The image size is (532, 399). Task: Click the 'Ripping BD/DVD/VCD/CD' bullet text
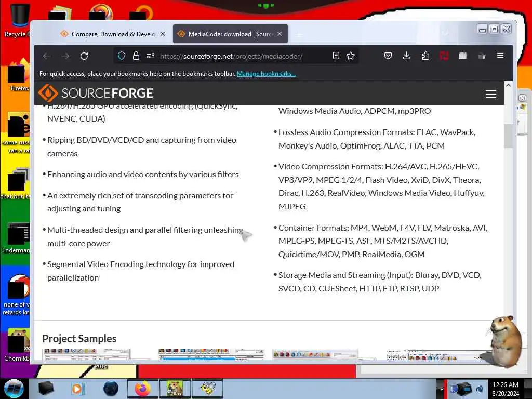click(142, 147)
